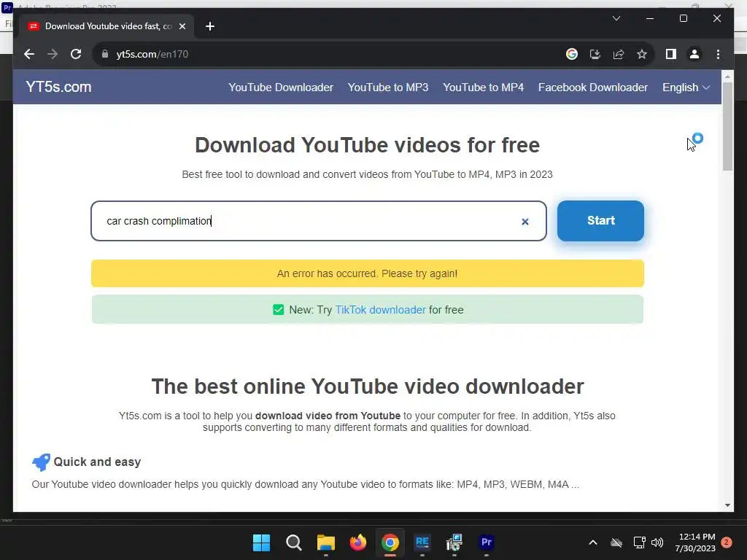Go to YouTube to MP4
The width and height of the screenshot is (747, 560).
tap(483, 87)
